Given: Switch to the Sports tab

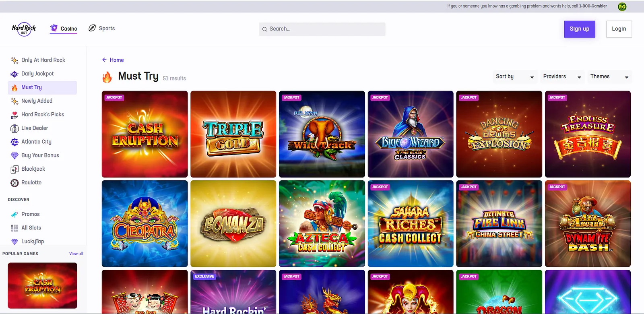Looking at the screenshot, I should [x=102, y=28].
